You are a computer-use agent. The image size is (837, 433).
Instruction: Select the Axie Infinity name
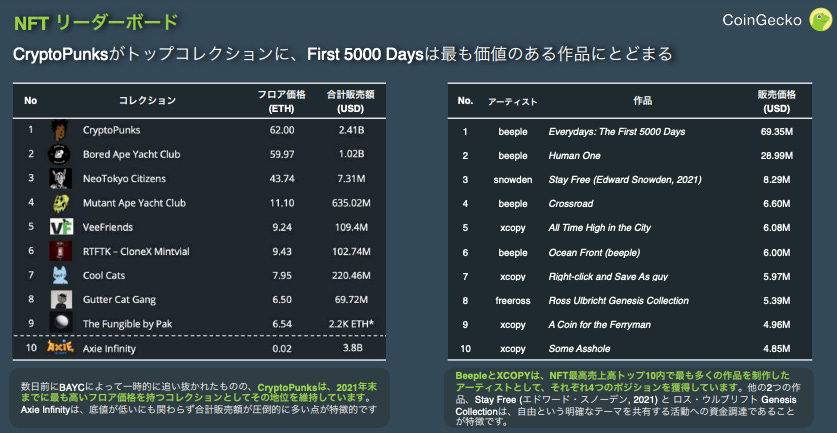109,349
